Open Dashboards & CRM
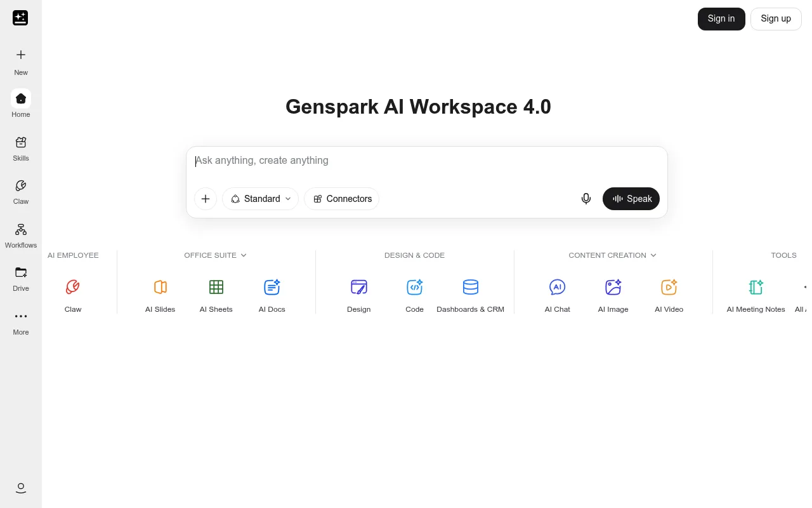812x508 pixels. 471,295
